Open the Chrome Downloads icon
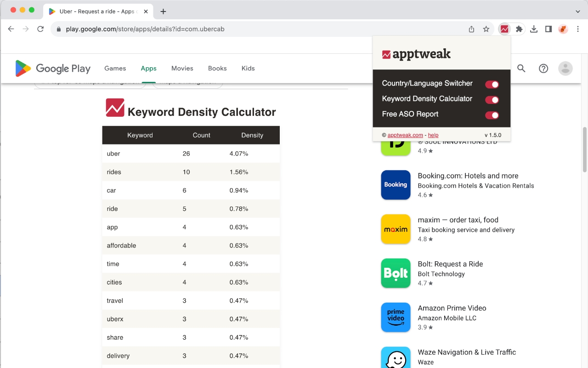This screenshot has height=368, width=588. [x=534, y=29]
